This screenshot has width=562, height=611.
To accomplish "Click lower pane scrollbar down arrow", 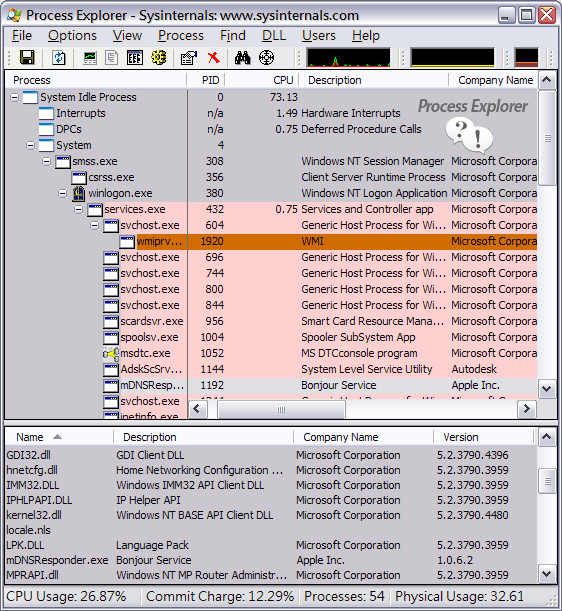I will coord(547,574).
